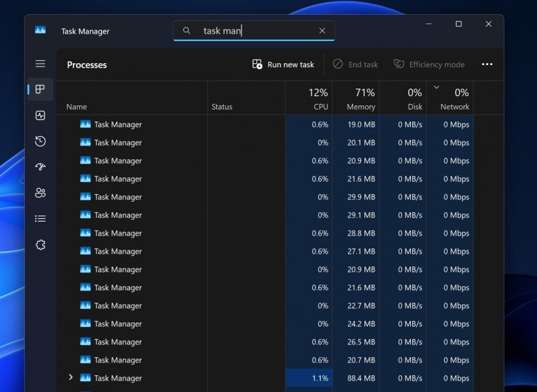Select the Task Manager row using 19.0 MB
The image size is (537, 392).
265,125
